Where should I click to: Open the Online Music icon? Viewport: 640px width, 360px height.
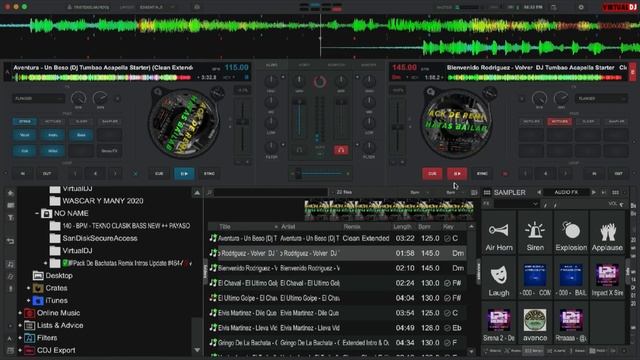pos(29,313)
